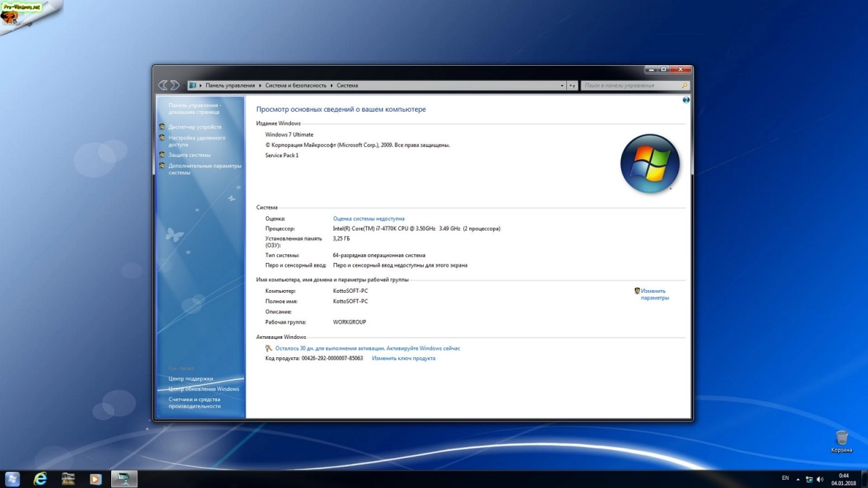Viewport: 868px width, 488px height.
Task: Launch Internet Explorer from taskbar
Action: point(41,479)
